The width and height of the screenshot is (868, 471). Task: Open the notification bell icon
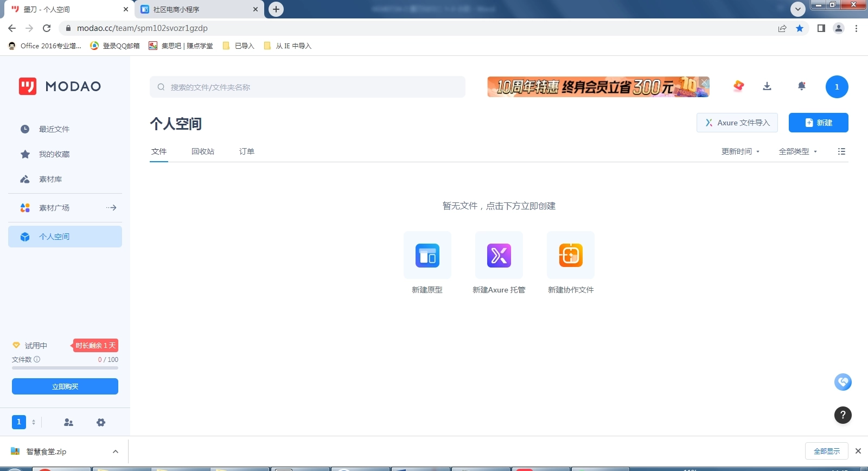coord(801,86)
